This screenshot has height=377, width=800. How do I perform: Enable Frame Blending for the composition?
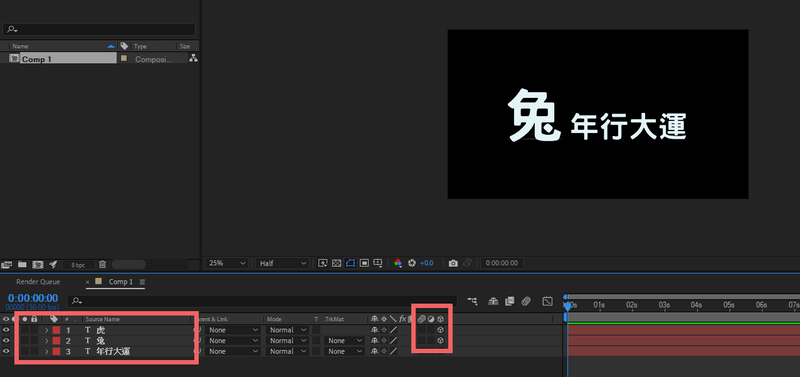click(509, 301)
